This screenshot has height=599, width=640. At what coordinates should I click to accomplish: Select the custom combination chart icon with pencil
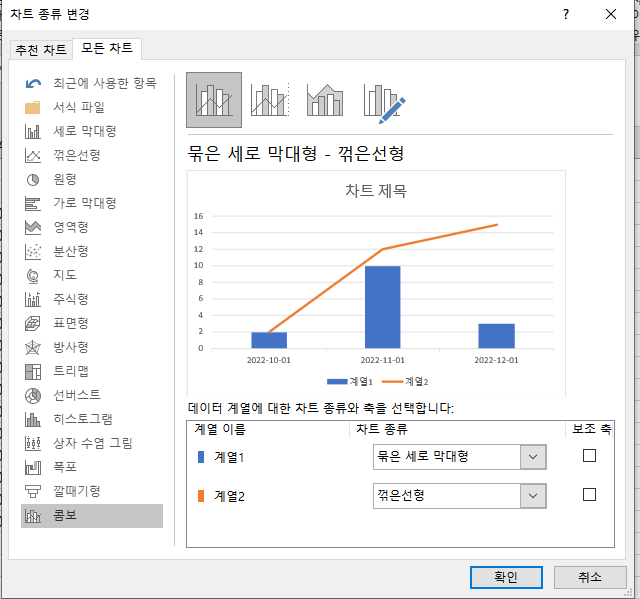coord(384,103)
